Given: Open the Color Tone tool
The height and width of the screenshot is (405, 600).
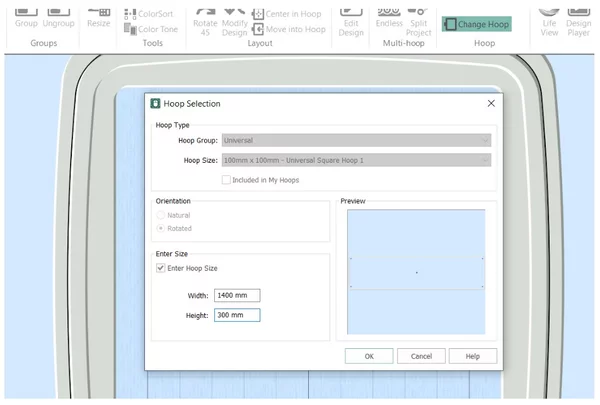Looking at the screenshot, I should pos(151,29).
